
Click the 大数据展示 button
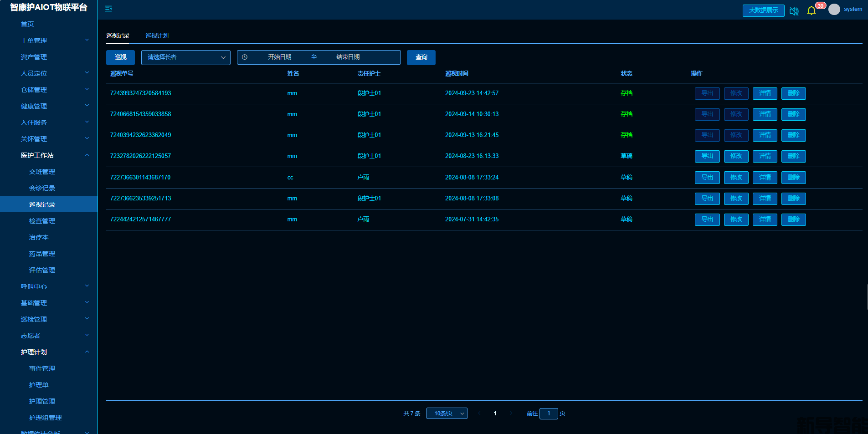pyautogui.click(x=763, y=10)
